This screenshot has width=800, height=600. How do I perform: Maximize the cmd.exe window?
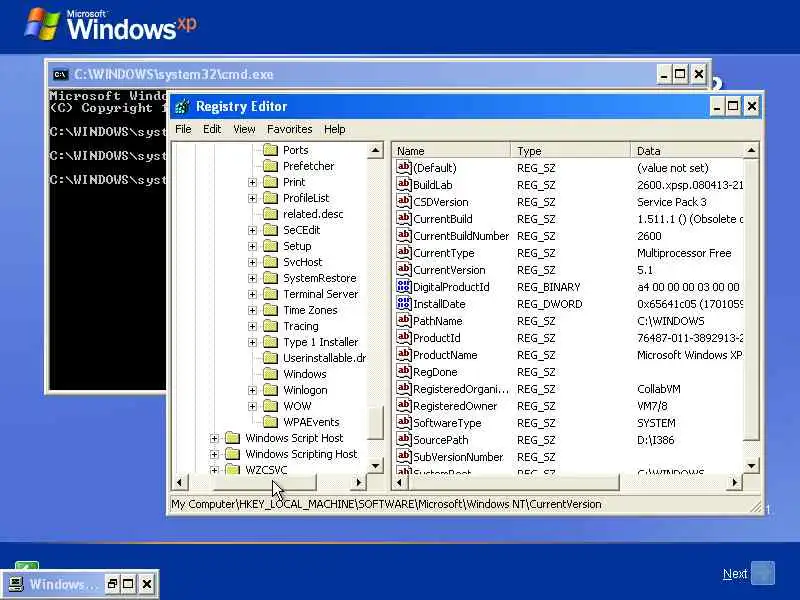click(x=680, y=75)
